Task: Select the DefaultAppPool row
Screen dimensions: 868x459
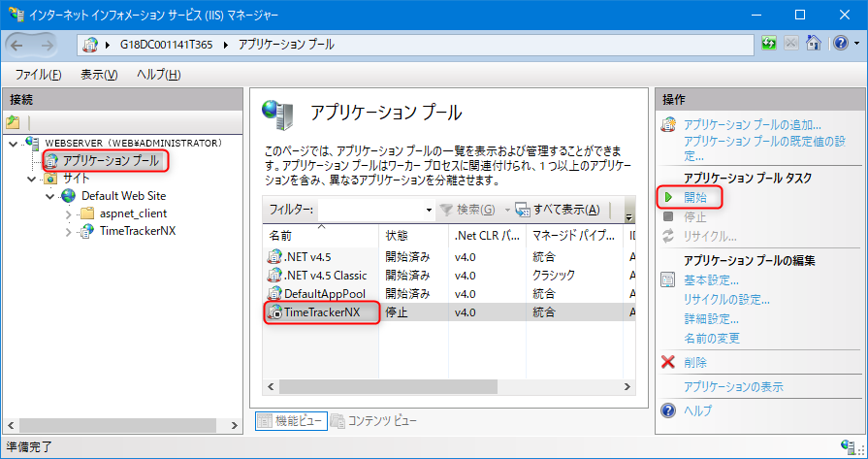Action: click(449, 293)
